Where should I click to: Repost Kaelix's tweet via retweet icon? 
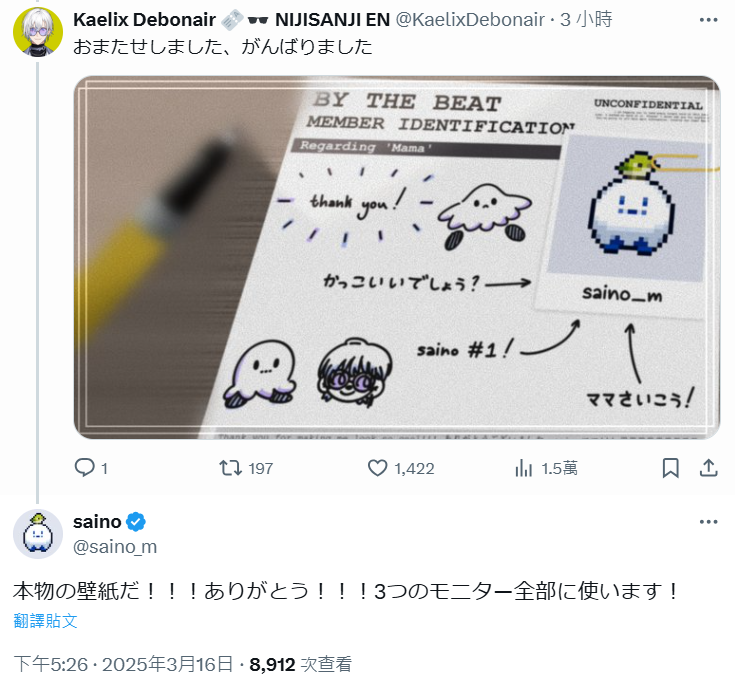click(x=231, y=467)
